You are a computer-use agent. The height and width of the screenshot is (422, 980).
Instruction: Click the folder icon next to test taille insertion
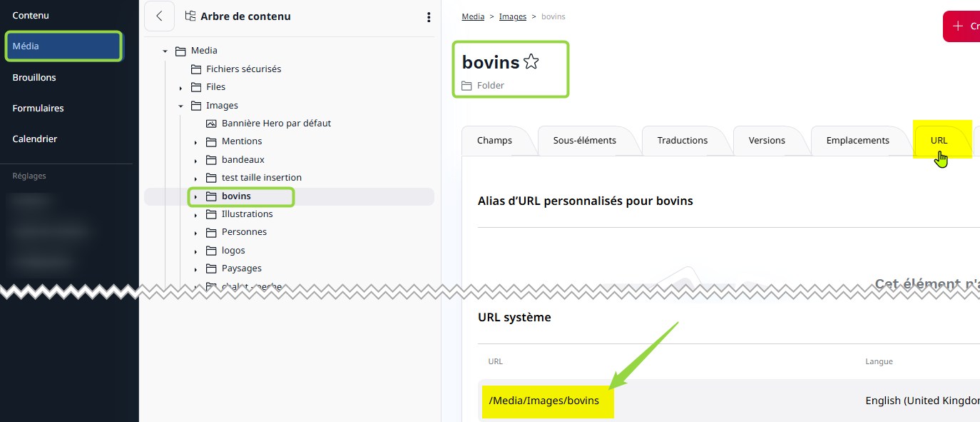pyautogui.click(x=211, y=178)
